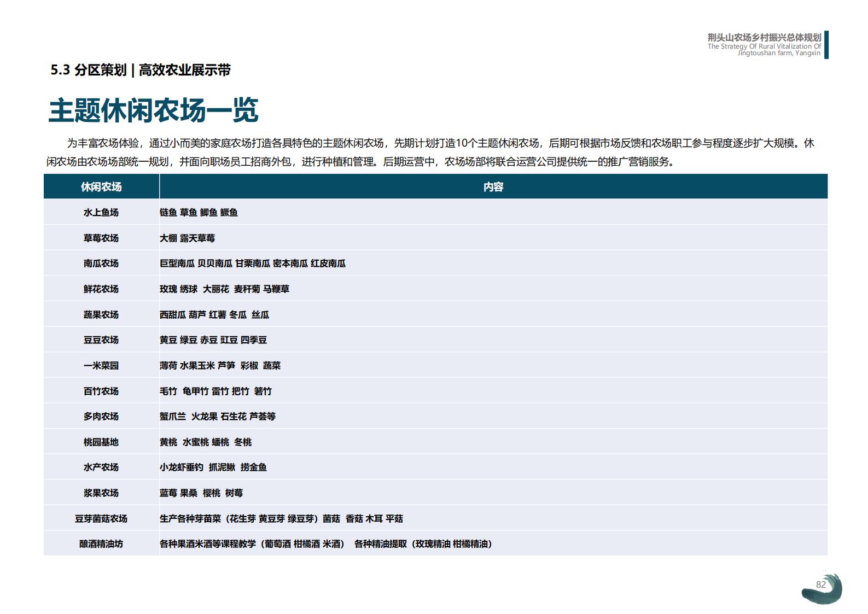Screen dimensions: 868x614
Task: Select the 百竹农场 row label
Action: click(x=101, y=391)
